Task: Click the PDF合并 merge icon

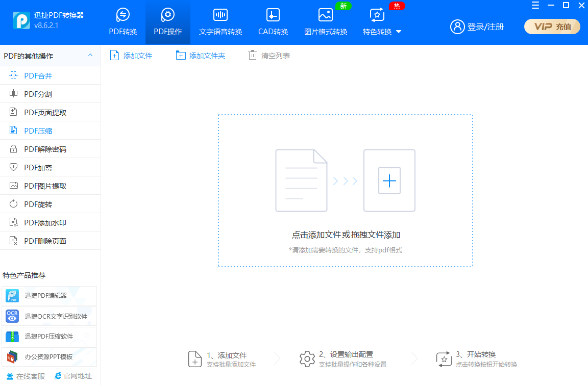Action: point(13,75)
